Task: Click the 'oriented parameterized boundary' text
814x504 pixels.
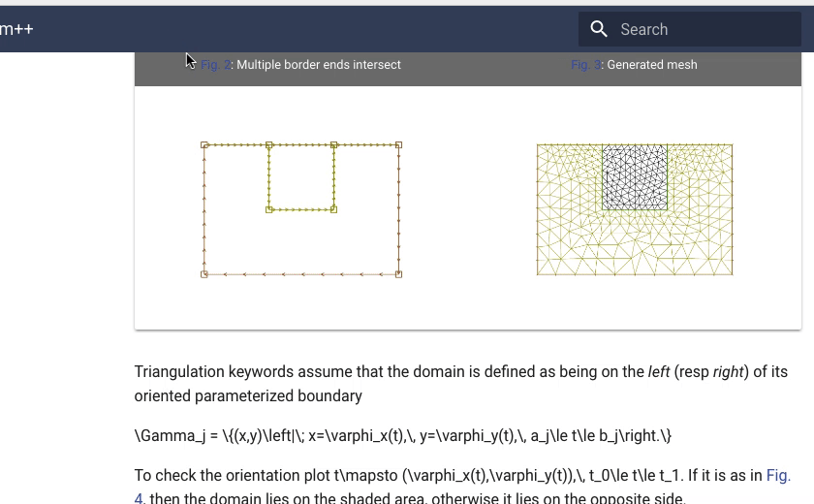Action: click(x=248, y=396)
